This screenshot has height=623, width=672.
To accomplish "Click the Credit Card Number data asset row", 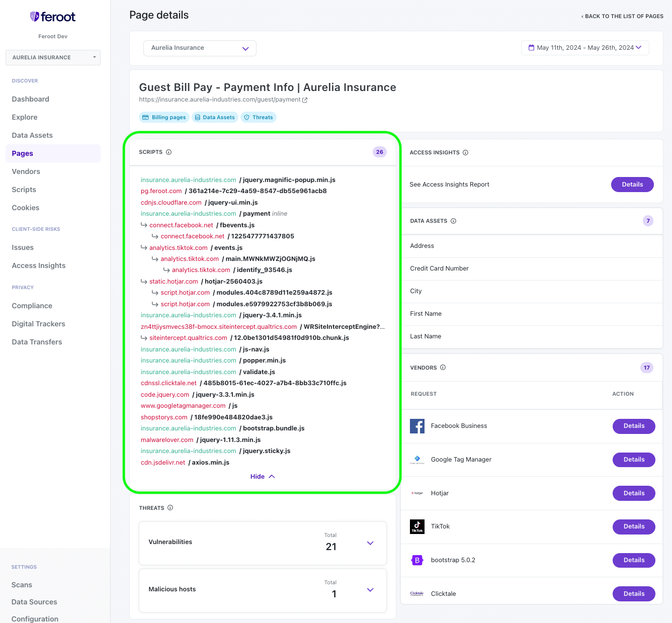I will [532, 269].
